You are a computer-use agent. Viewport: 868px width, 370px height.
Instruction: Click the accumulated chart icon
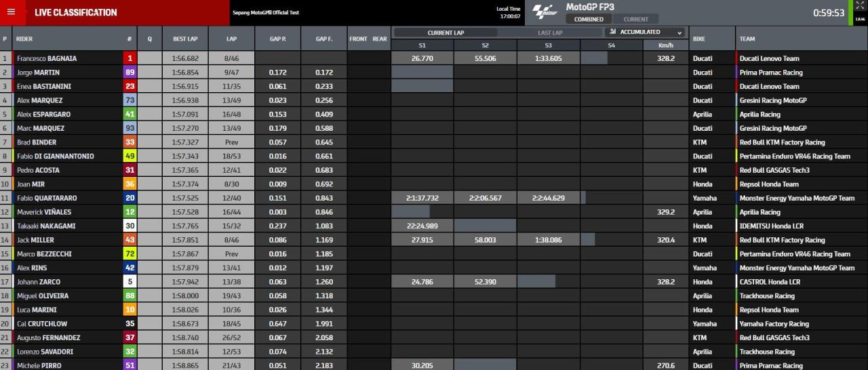coord(612,32)
